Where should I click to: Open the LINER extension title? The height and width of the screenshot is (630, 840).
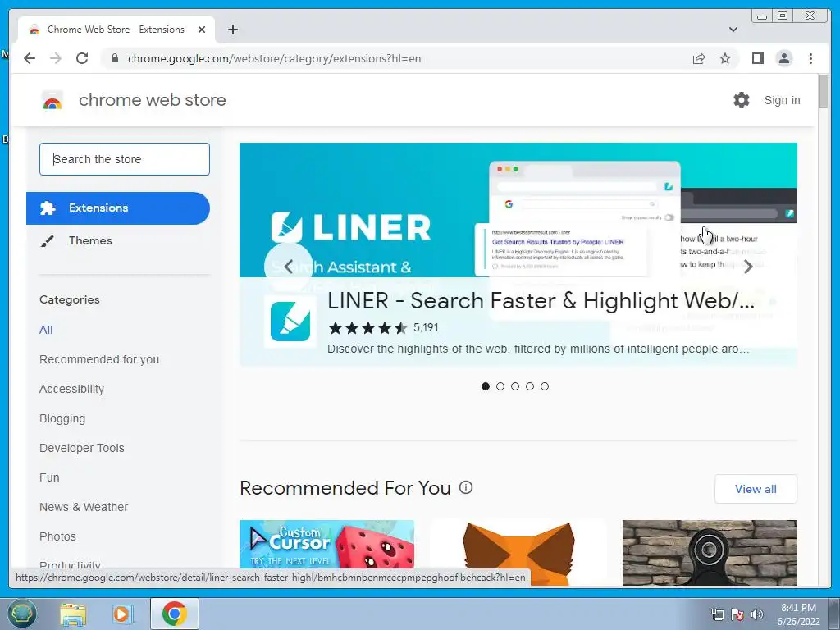coord(541,301)
